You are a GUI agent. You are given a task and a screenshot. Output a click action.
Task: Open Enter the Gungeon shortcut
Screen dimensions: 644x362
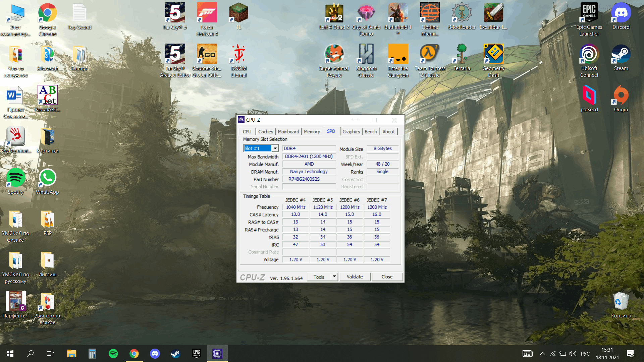tap(398, 61)
